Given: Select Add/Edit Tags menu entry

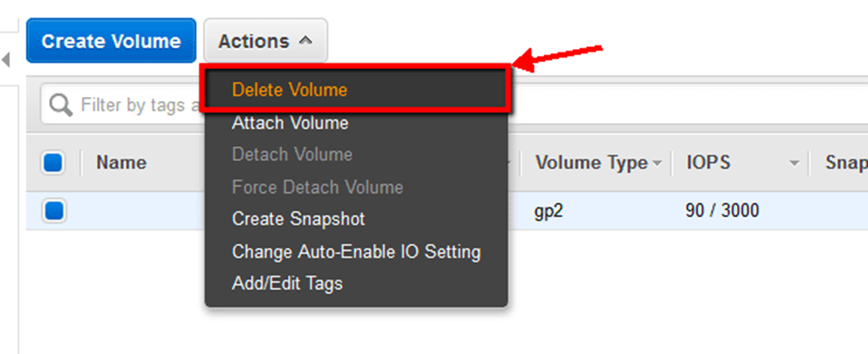Looking at the screenshot, I should [288, 284].
